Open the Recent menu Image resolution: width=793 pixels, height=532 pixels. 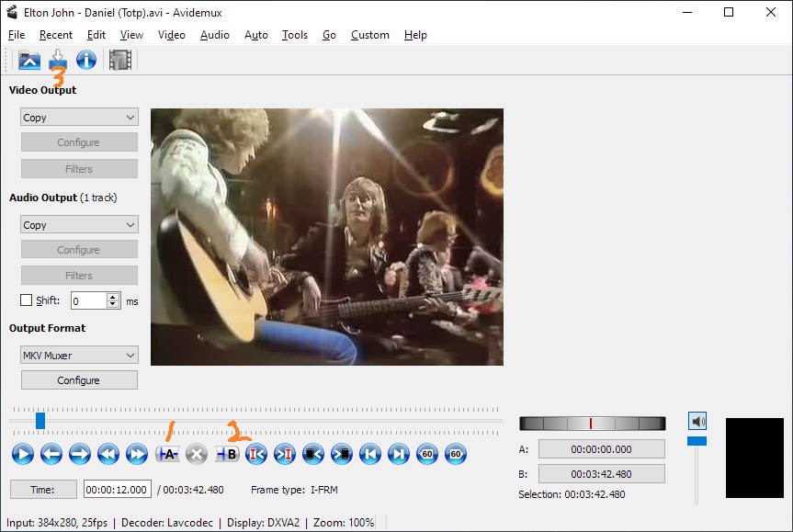(56, 35)
